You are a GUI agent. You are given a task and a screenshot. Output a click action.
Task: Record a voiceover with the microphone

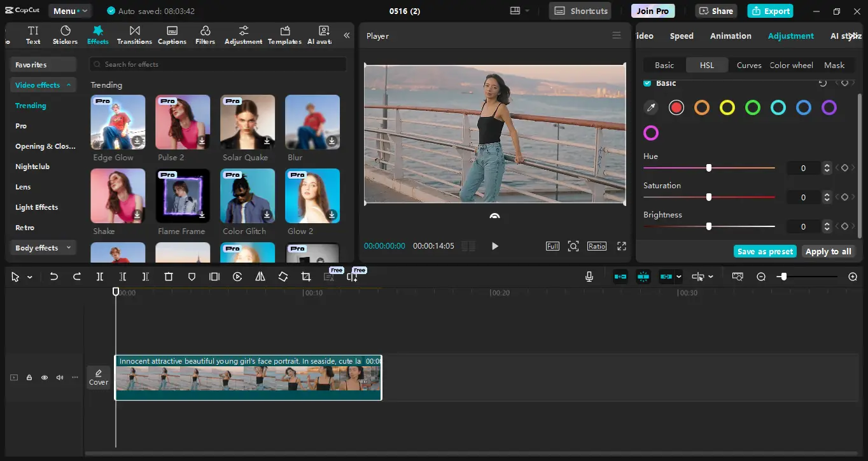(589, 276)
